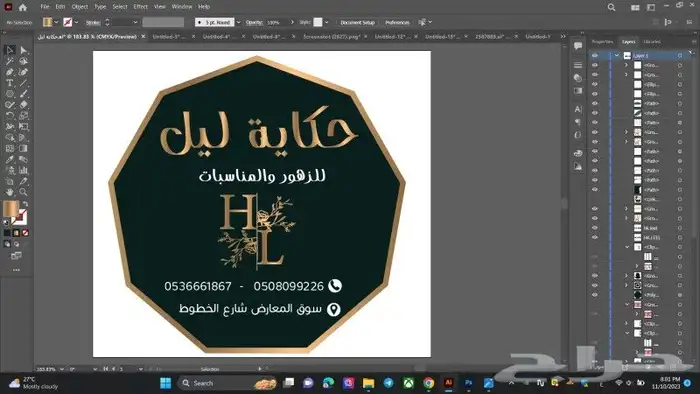
Task: Show more document tabs chevron
Action: coord(563,37)
